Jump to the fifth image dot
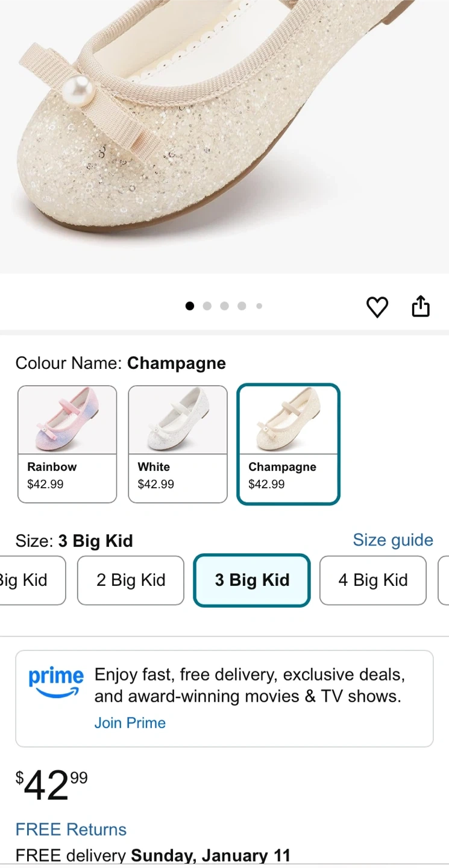Screen dimensions: 449x868 coord(259,306)
